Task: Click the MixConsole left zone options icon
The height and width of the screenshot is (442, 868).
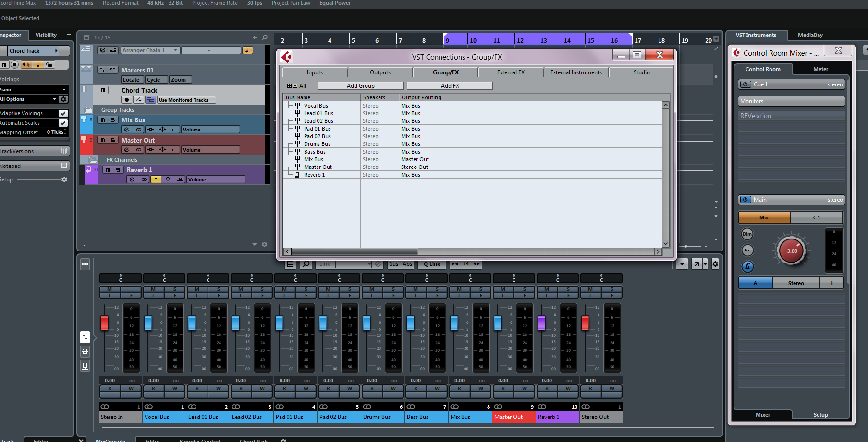Action: tap(85, 264)
